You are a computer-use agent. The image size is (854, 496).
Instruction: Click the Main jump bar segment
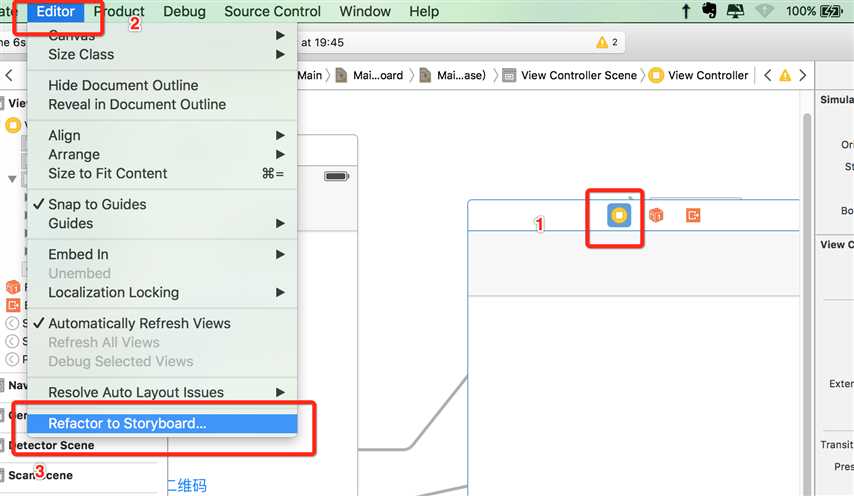click(309, 75)
